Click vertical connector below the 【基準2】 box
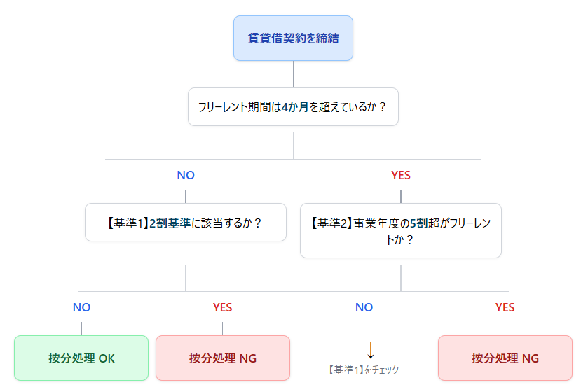Image resolution: width=588 pixels, height=392 pixels. [401, 277]
